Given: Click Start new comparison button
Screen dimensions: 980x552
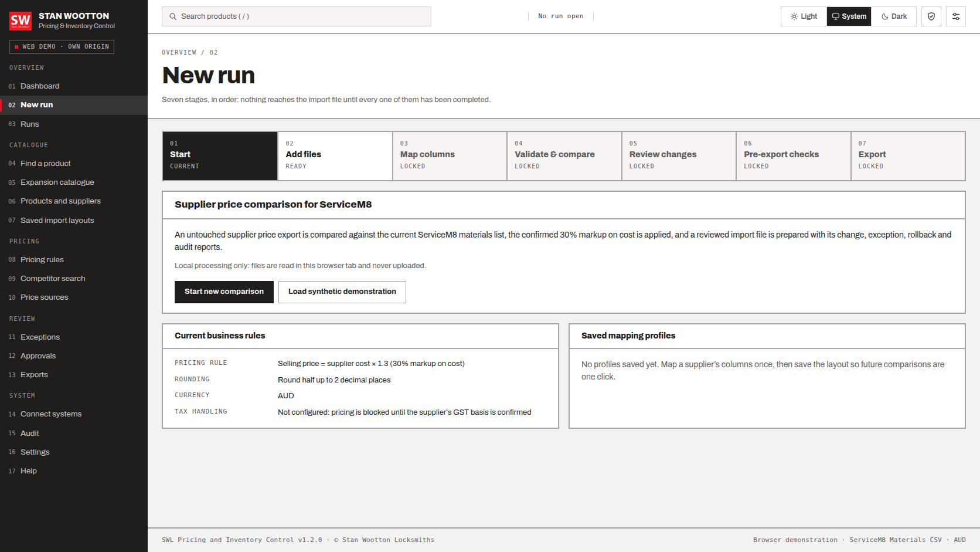Looking at the screenshot, I should [x=224, y=292].
